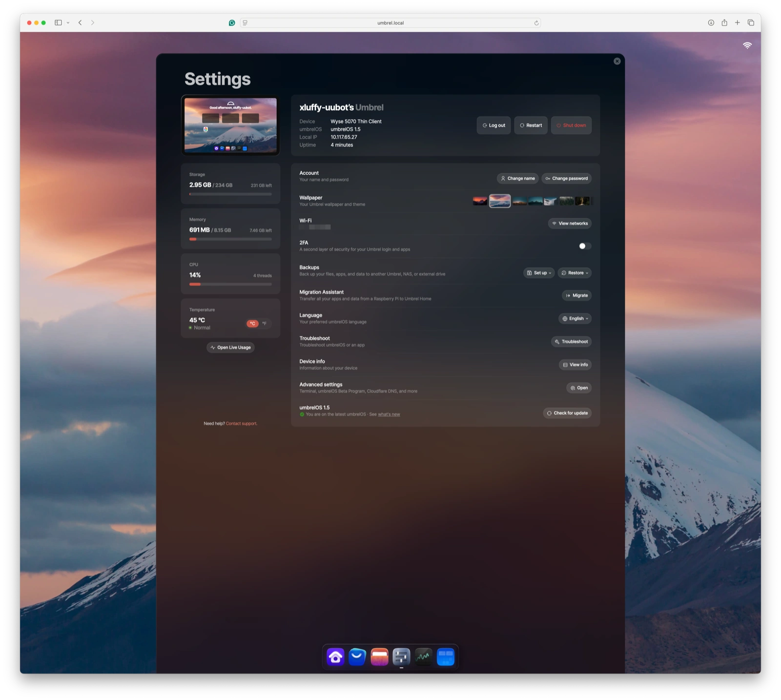Viewport: 781px width, 700px height.
Task: Click the Safari share icon
Action: point(724,22)
